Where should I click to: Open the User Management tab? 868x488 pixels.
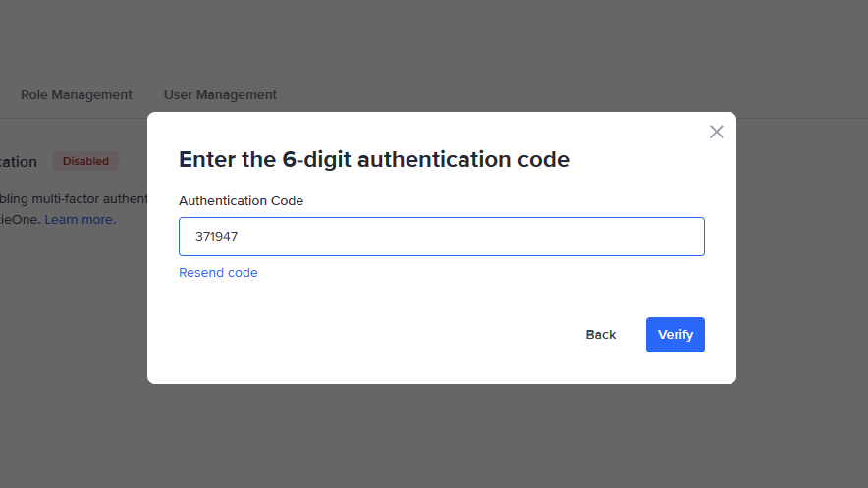click(220, 95)
